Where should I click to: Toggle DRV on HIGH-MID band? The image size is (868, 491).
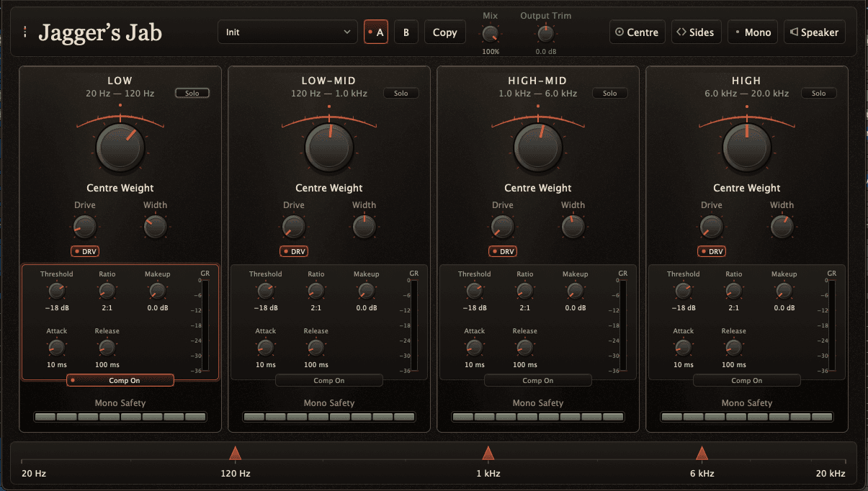pos(503,251)
